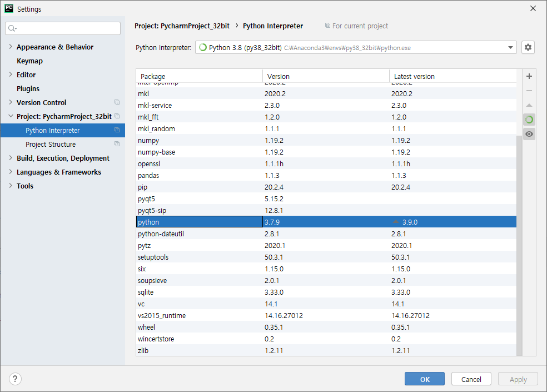Select the mkl_fft package row

[x=326, y=117]
